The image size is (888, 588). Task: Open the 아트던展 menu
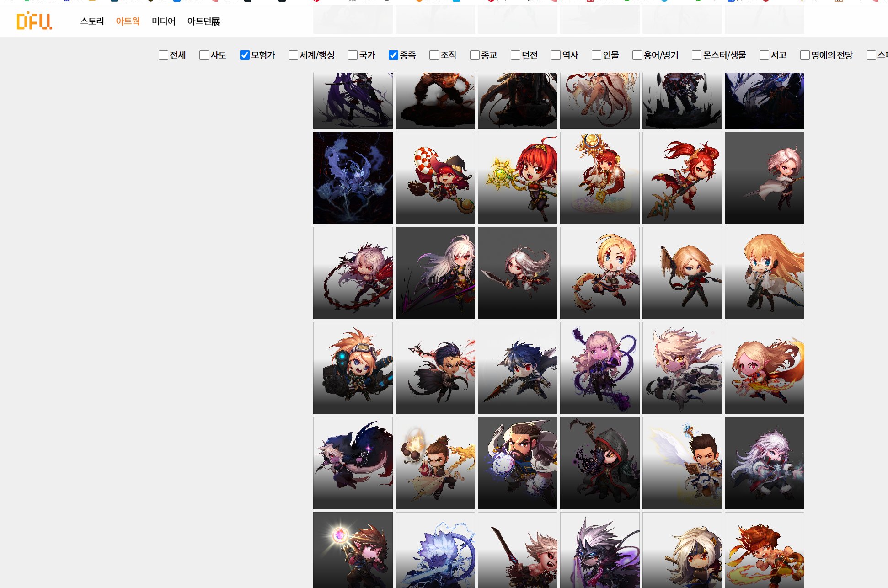(203, 21)
